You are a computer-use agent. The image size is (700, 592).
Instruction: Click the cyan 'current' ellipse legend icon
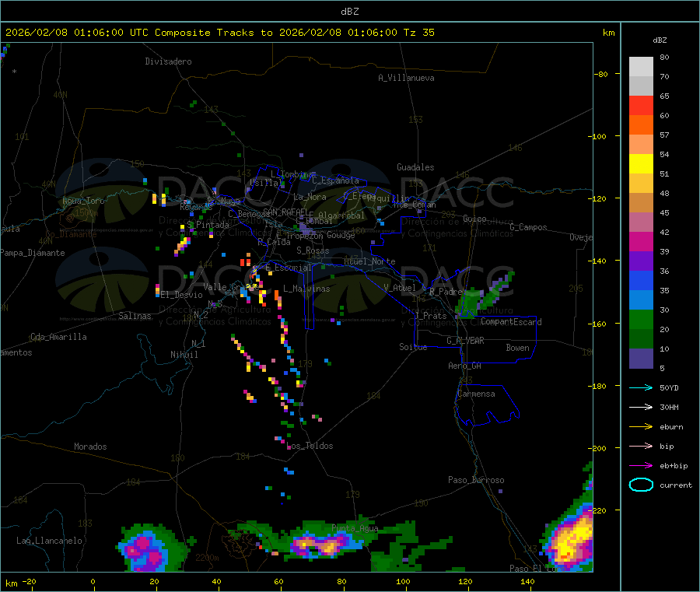(x=641, y=485)
